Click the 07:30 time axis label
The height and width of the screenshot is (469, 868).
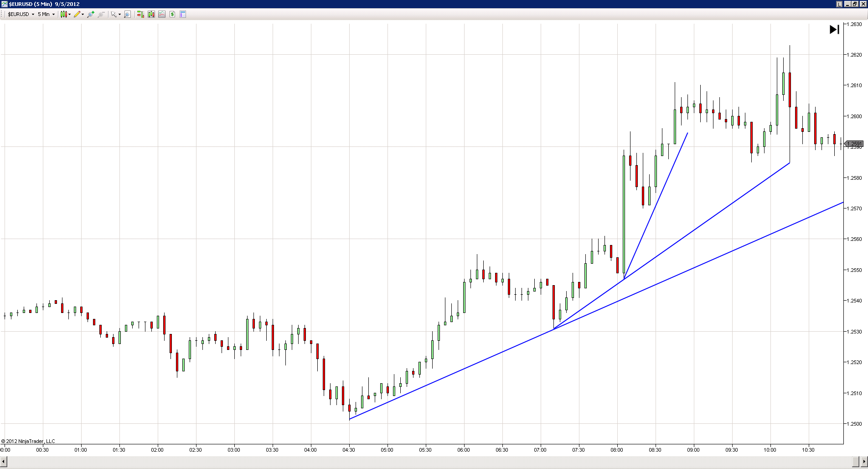[x=579, y=450]
